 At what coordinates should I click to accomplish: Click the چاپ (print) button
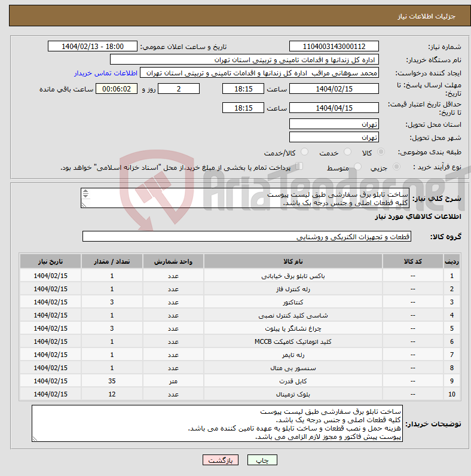pos(262,460)
